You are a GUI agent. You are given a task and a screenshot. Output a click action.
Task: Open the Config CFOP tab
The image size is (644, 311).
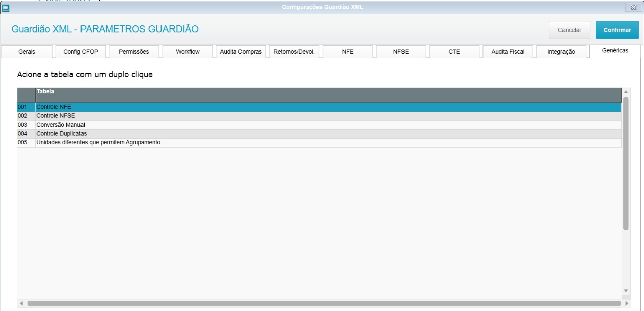[80, 52]
